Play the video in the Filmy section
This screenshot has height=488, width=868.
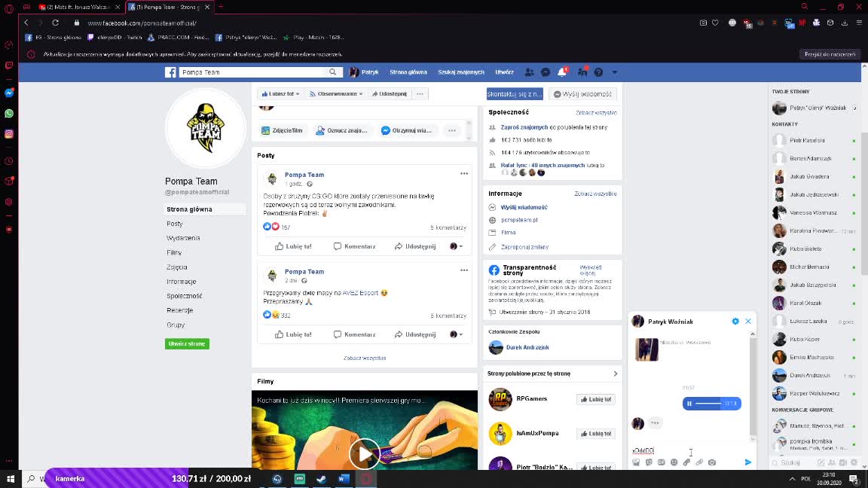click(364, 453)
